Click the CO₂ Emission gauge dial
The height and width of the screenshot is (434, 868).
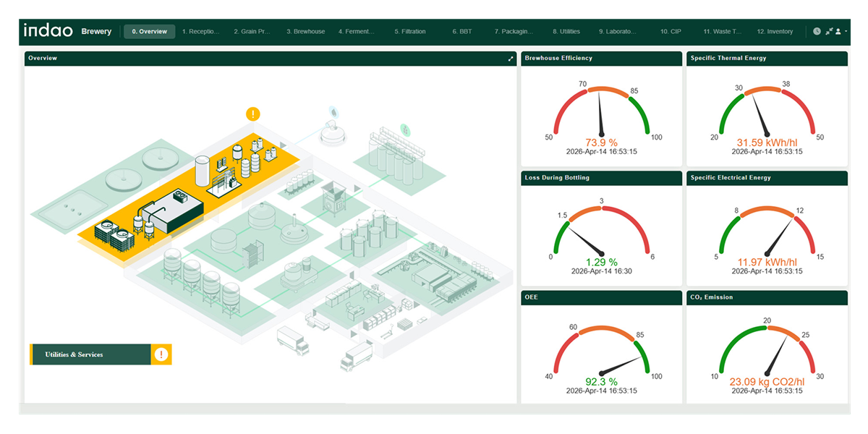click(x=767, y=349)
